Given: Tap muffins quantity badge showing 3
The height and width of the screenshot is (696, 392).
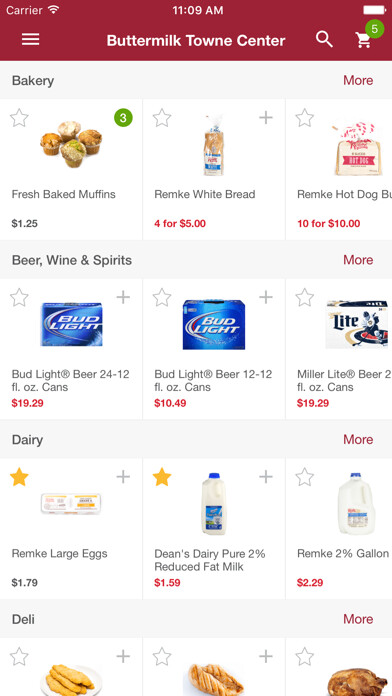Looking at the screenshot, I should 123,118.
